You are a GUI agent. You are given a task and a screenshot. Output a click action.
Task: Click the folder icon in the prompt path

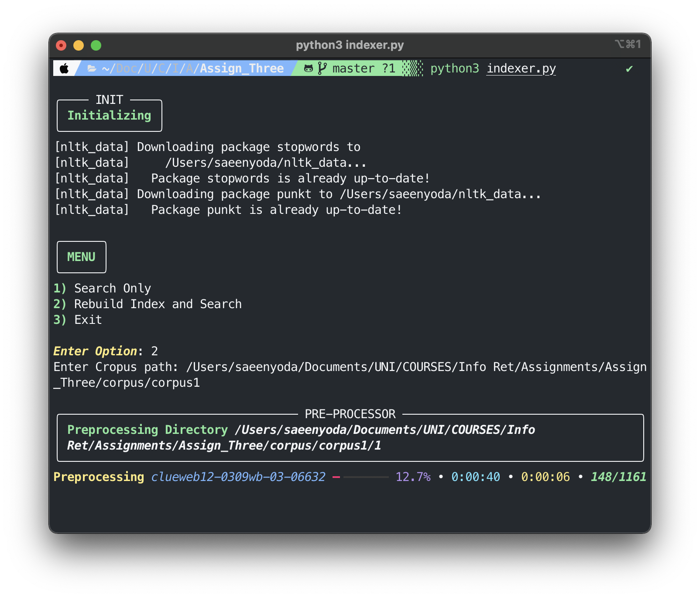coord(92,69)
